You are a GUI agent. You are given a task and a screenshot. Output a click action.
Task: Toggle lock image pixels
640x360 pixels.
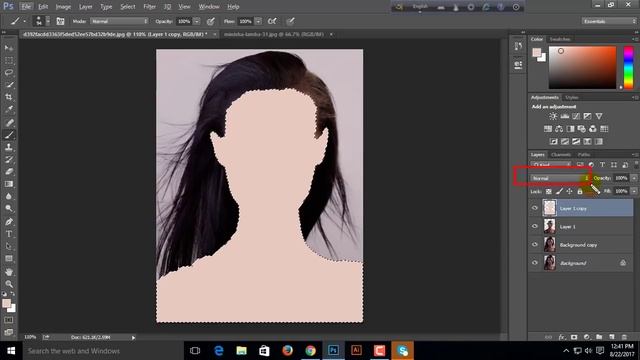pos(559,191)
